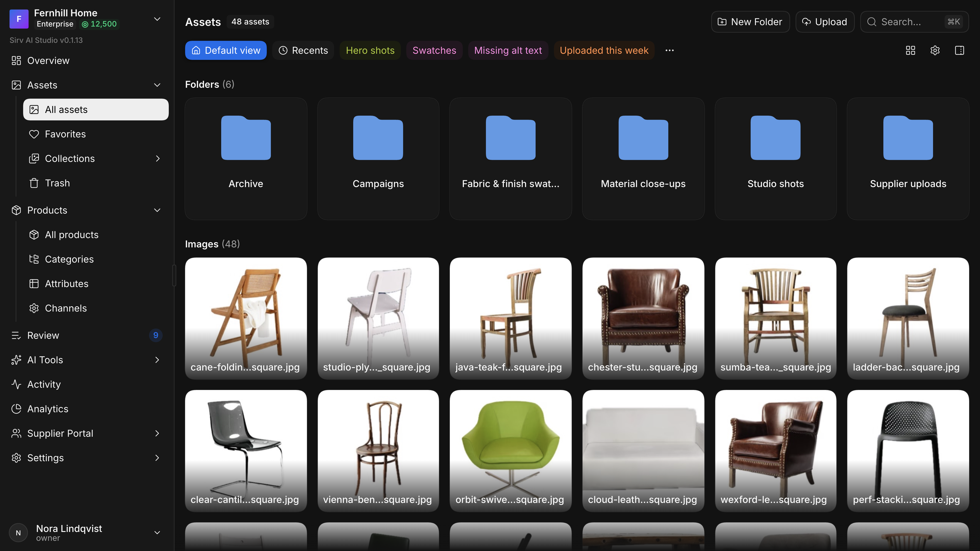Expand the Settings submenu
The image size is (980, 551).
(157, 458)
